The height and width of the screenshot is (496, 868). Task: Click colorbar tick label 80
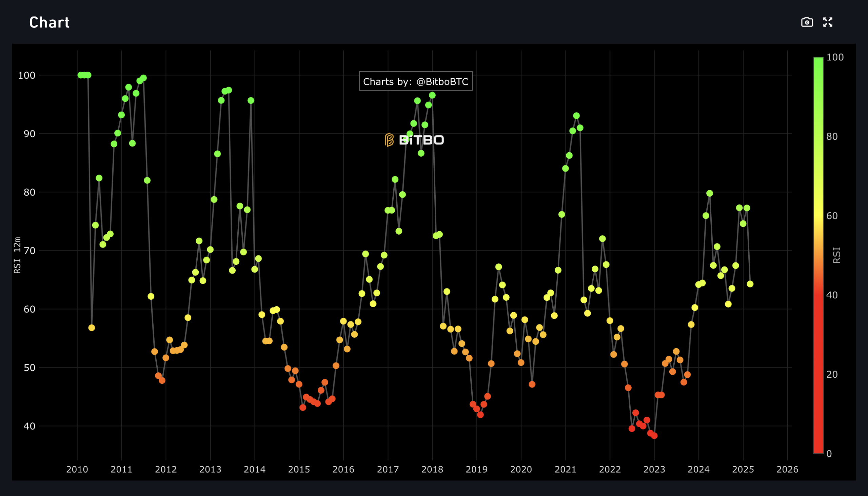point(832,136)
